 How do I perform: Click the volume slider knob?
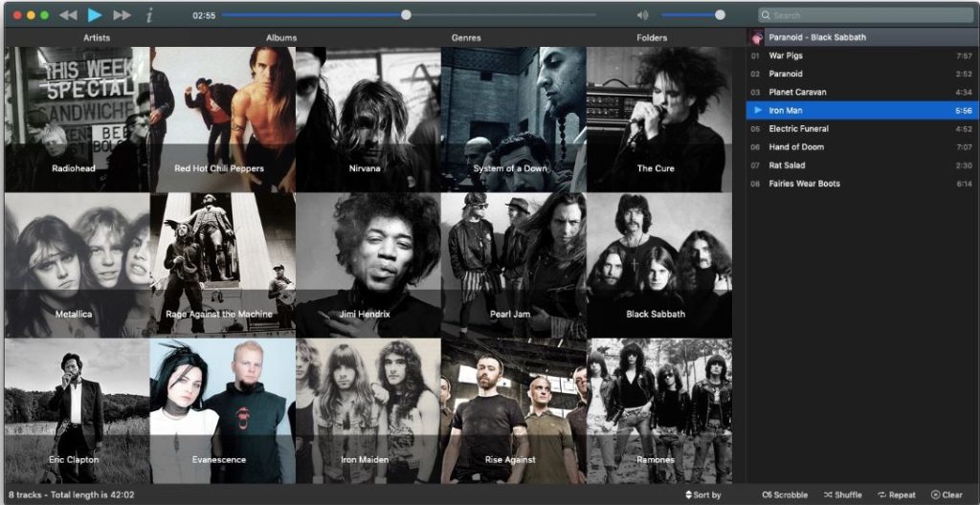pyautogui.click(x=720, y=15)
